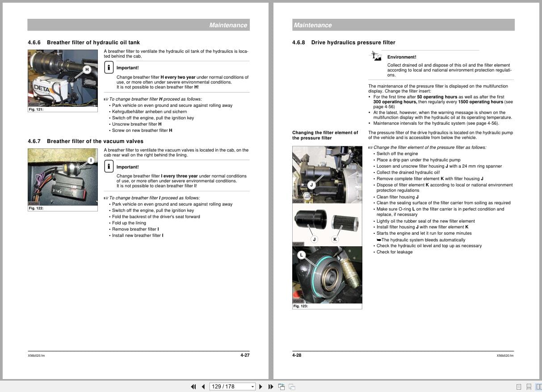The width and height of the screenshot is (542, 392).
Task: Click 'Collect the drained hydraulic oil!' step
Action: [408, 173]
